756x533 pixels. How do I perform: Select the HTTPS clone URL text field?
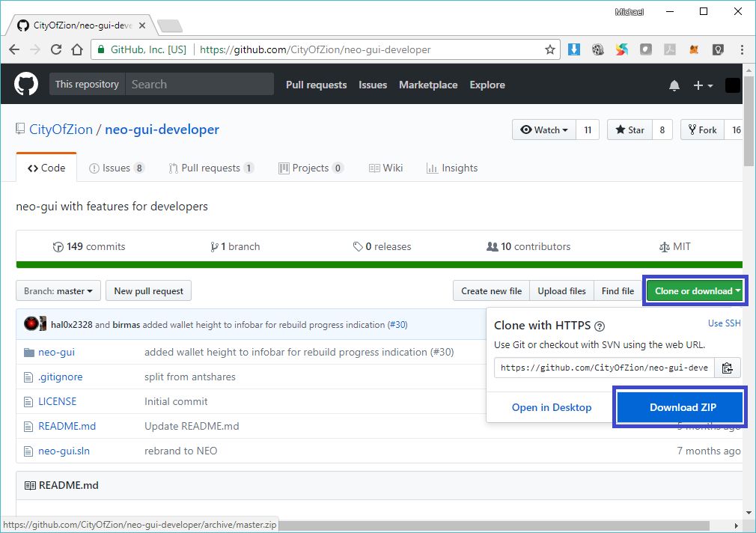[604, 368]
